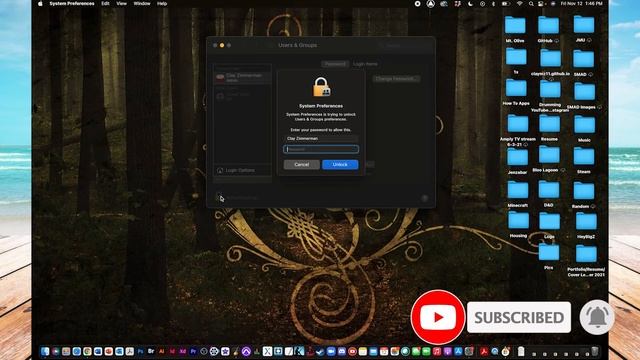Click the Change Password button in Users & Groups
The height and width of the screenshot is (360, 640).
click(x=397, y=79)
